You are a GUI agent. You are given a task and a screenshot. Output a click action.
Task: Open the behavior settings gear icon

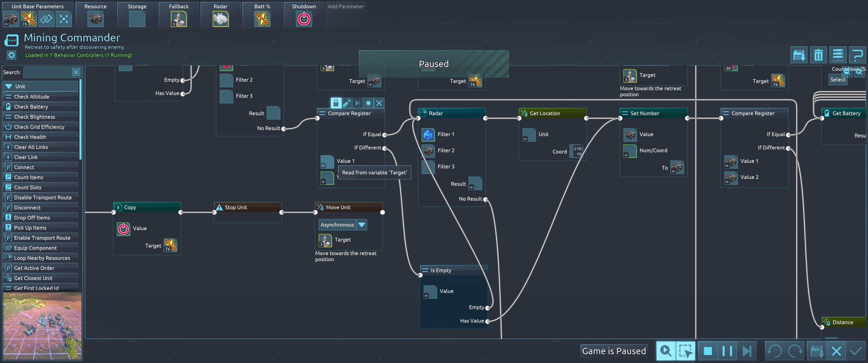[x=11, y=55]
